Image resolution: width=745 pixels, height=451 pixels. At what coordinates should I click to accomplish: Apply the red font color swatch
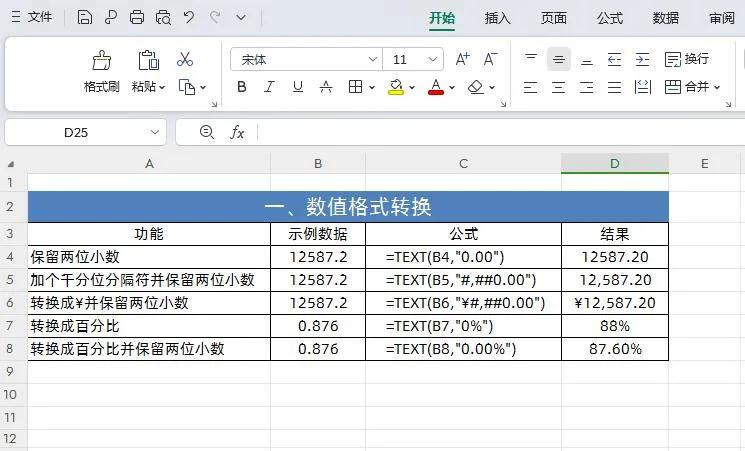pyautogui.click(x=436, y=87)
